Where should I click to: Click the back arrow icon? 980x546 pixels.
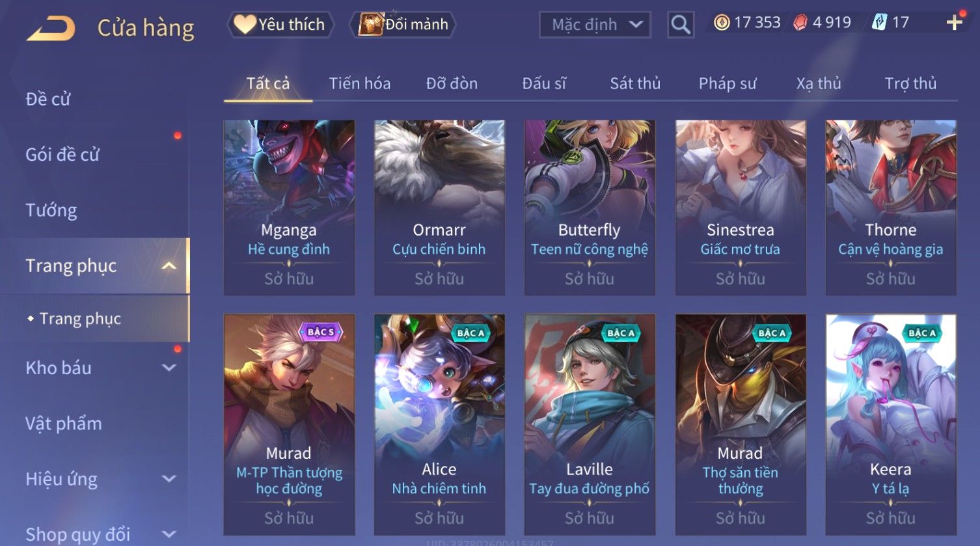(51, 29)
